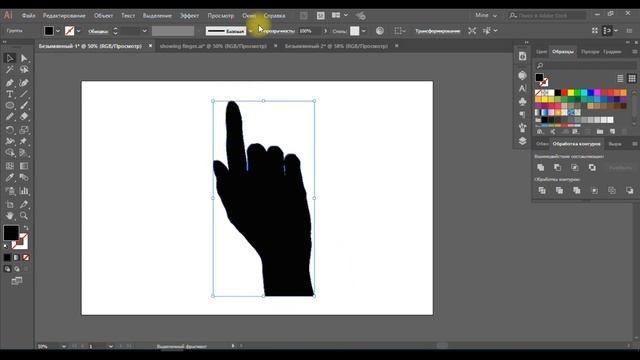Screen dimensions: 640x360
Task: Select the Lasso tool
Action: point(24,70)
